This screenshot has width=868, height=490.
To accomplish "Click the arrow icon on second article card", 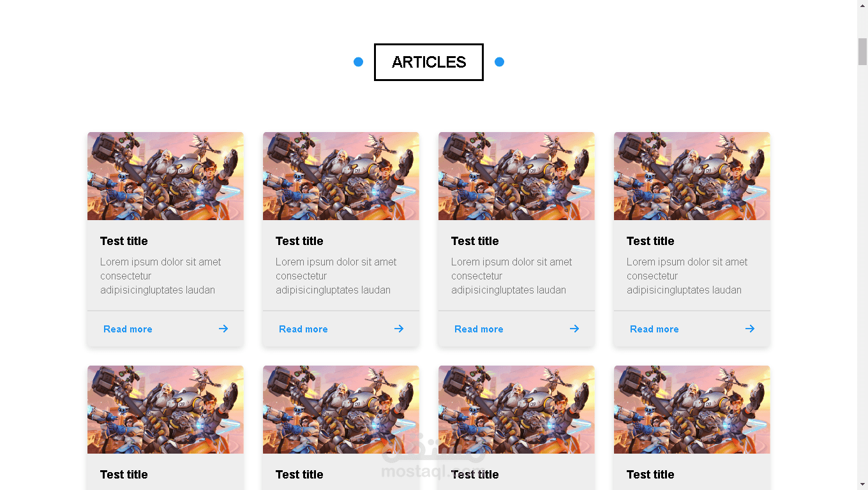I will pyautogui.click(x=399, y=329).
